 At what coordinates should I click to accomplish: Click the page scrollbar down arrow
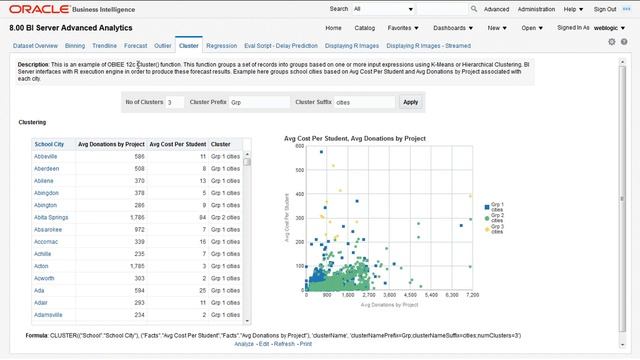(x=622, y=345)
